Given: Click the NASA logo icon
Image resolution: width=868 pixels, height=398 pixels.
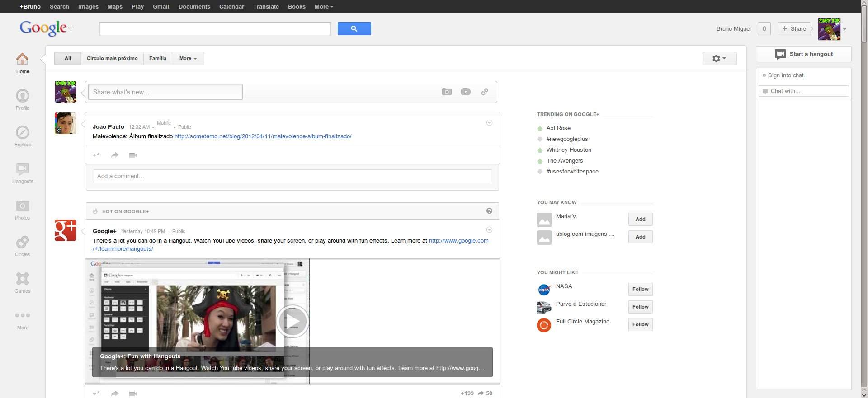Looking at the screenshot, I should 544,290.
